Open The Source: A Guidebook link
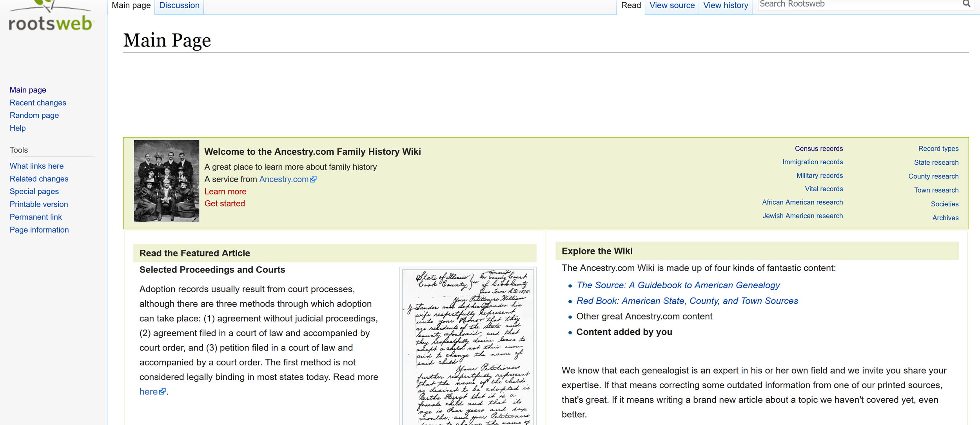 point(678,285)
